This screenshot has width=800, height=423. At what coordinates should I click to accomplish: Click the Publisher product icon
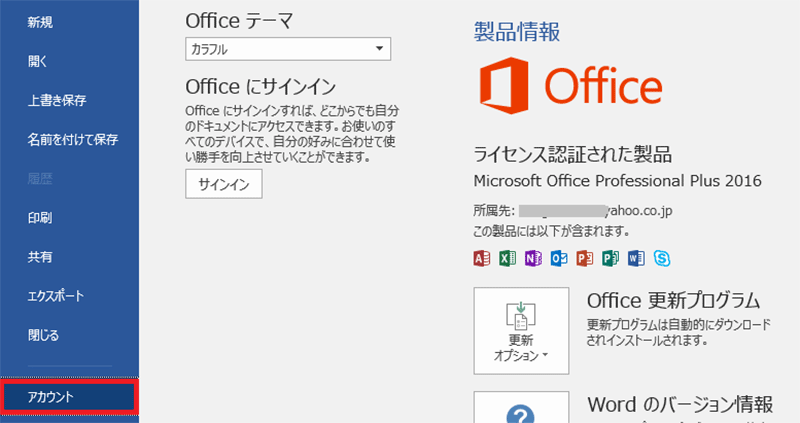point(610,258)
